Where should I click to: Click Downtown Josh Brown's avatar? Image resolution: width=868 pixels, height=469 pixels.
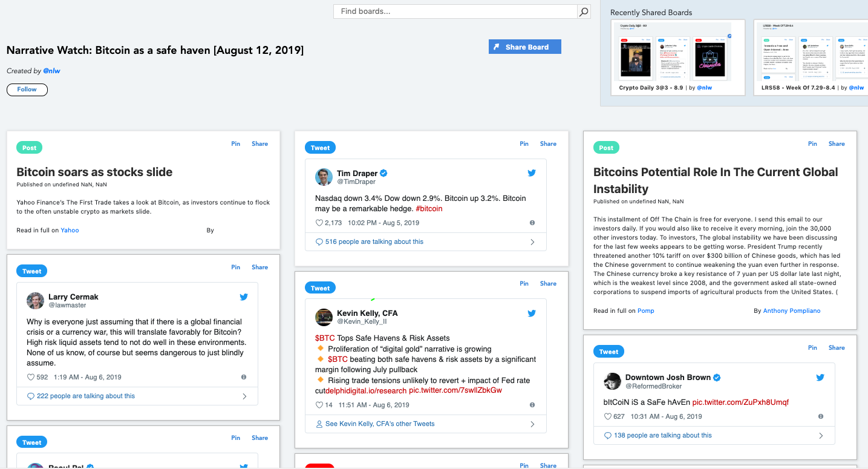coord(613,381)
